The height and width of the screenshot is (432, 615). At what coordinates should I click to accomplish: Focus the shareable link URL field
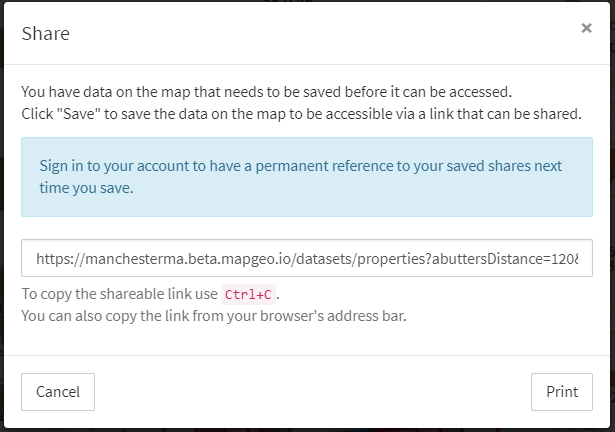307,258
